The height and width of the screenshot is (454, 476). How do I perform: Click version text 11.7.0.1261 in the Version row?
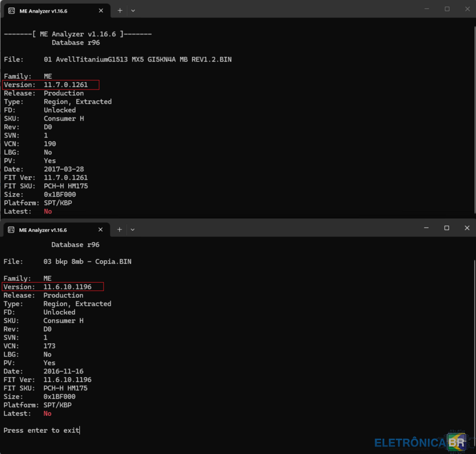65,85
